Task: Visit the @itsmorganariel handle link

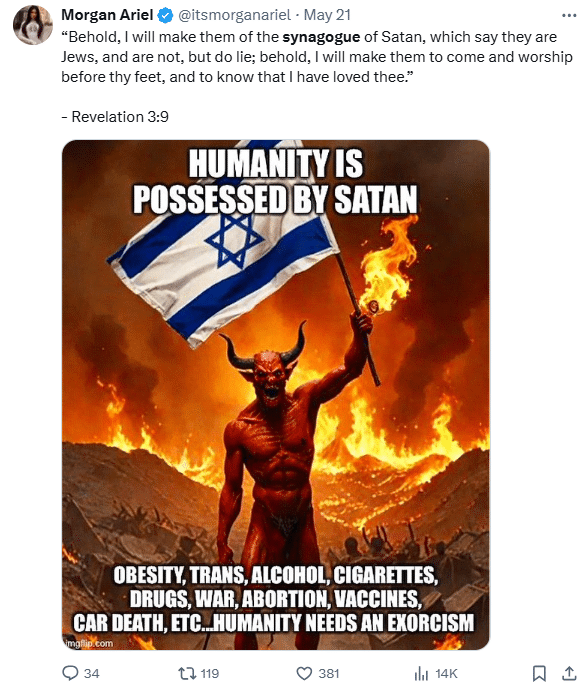Action: coord(234,15)
